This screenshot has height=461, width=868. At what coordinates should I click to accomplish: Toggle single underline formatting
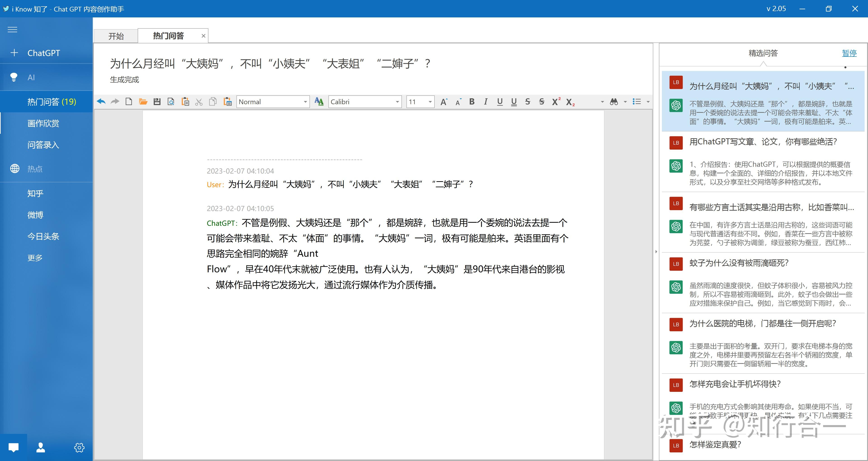[500, 102]
